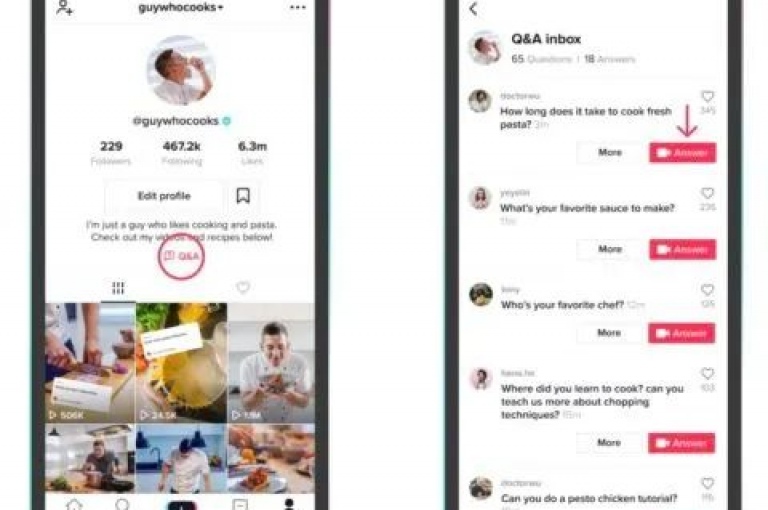Go back using the arrow icon
The width and height of the screenshot is (768, 510).
click(x=473, y=9)
